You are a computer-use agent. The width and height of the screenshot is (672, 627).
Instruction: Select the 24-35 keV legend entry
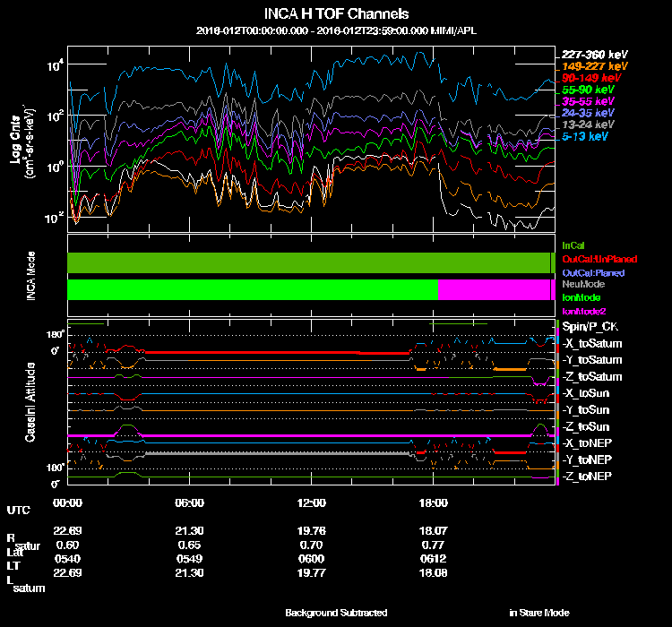(x=588, y=113)
